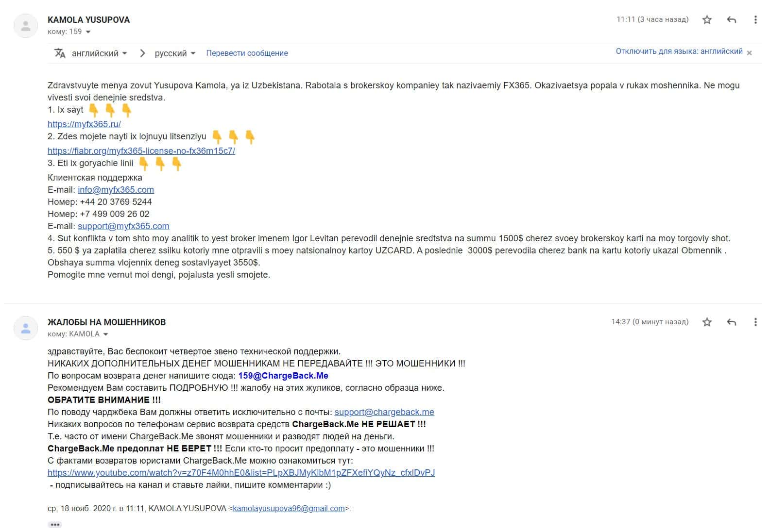Image resolution: width=770 pixels, height=532 pixels.
Task: Reply to the first email message
Action: (731, 20)
